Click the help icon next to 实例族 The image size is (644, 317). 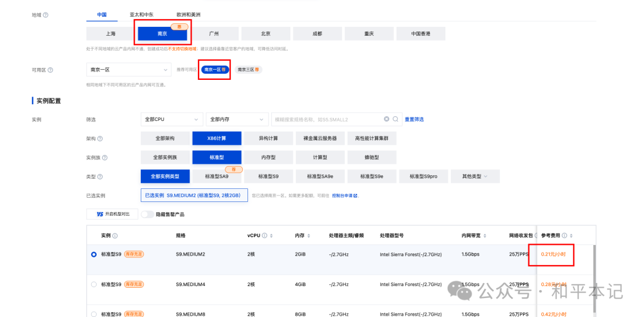pos(105,158)
